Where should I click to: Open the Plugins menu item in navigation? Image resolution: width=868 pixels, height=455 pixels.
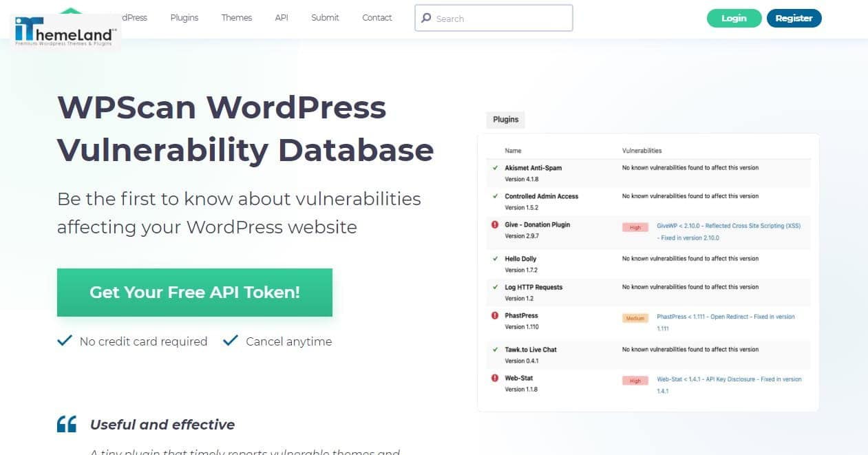point(184,18)
